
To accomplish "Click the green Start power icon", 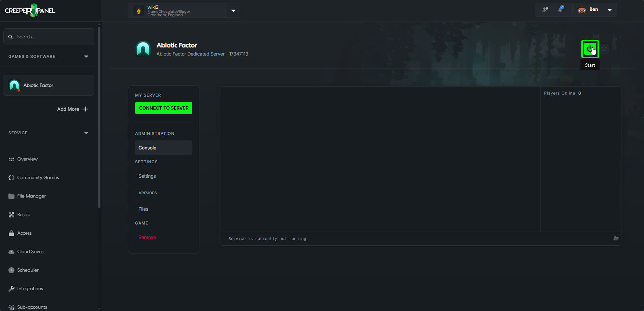I will (x=590, y=49).
